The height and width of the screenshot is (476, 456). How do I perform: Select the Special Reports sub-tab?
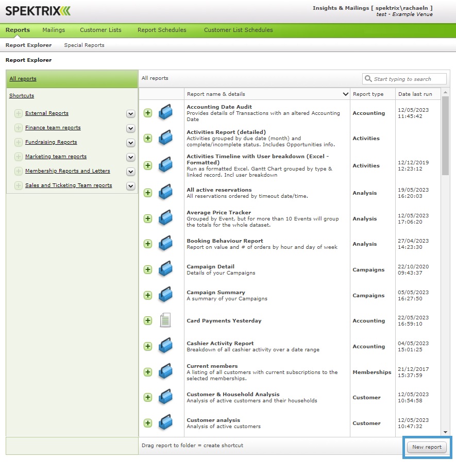pos(84,45)
